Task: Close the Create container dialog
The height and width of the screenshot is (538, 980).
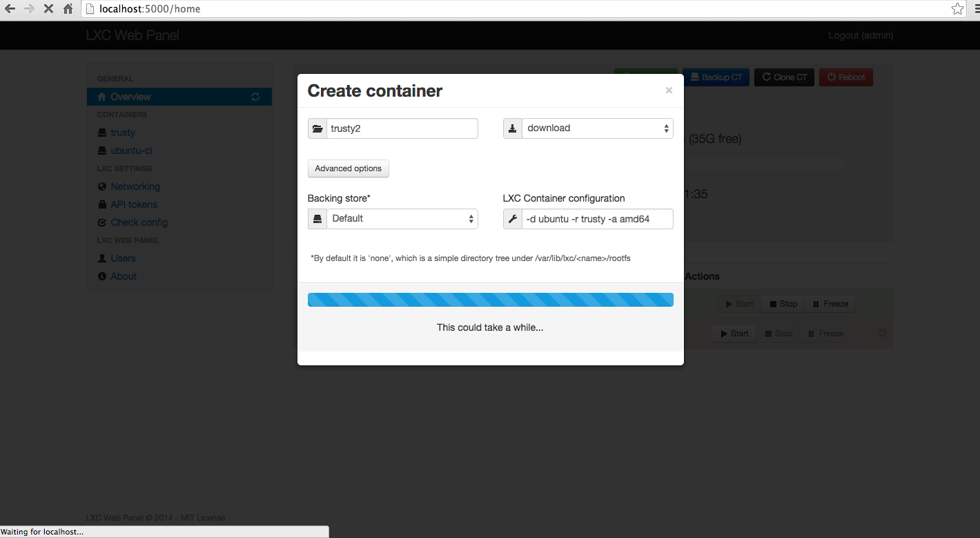Action: pos(669,90)
